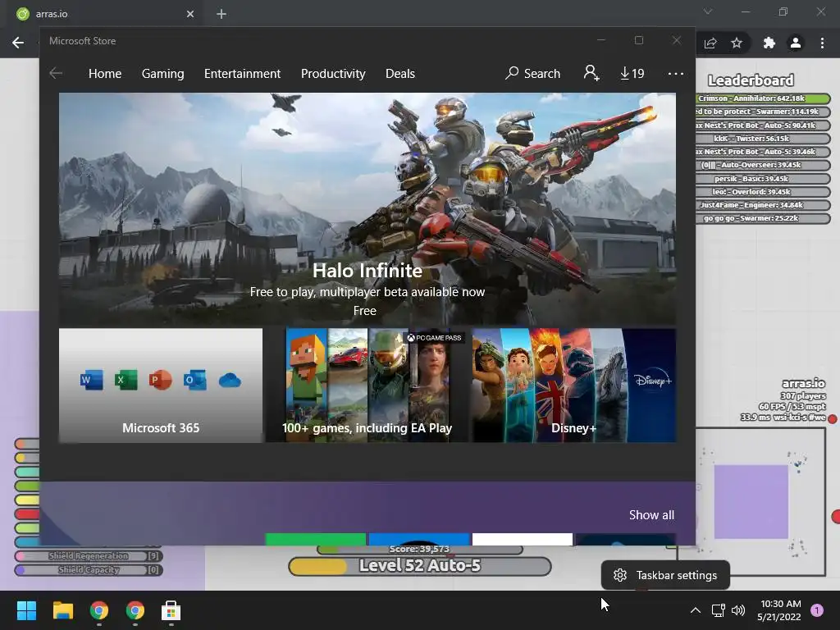Show hidden system tray icons
Image resolution: width=840 pixels, height=630 pixels.
(696, 610)
